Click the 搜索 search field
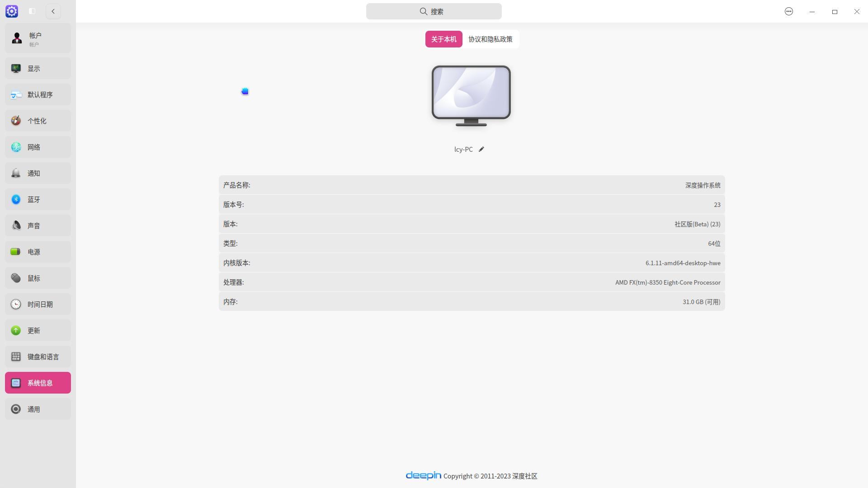This screenshot has height=488, width=868. pos(434,11)
